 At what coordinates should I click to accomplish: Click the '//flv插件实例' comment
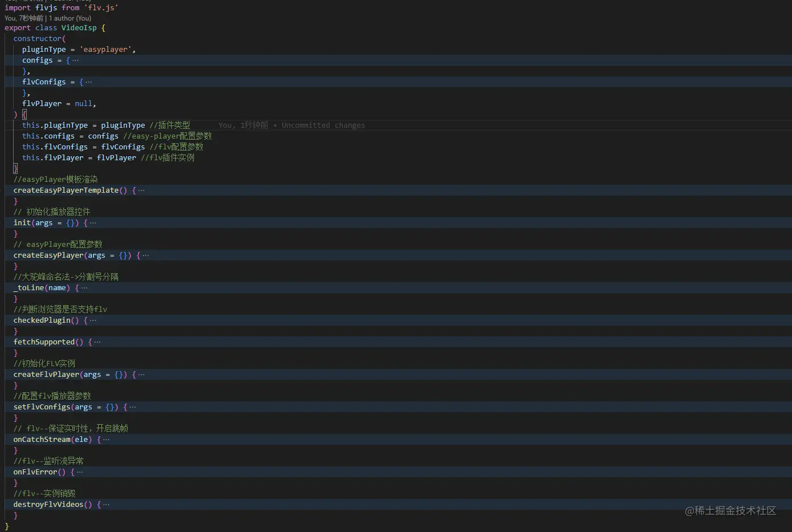click(x=168, y=158)
